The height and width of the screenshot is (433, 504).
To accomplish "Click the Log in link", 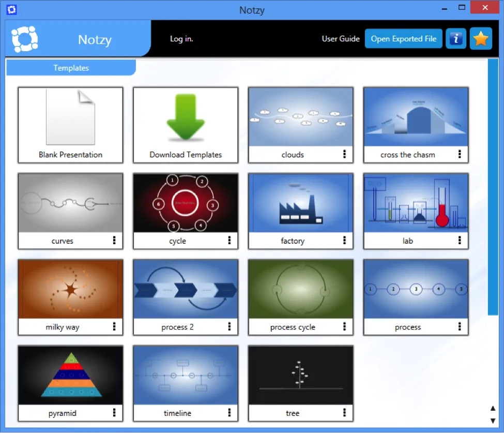I will pyautogui.click(x=181, y=39).
